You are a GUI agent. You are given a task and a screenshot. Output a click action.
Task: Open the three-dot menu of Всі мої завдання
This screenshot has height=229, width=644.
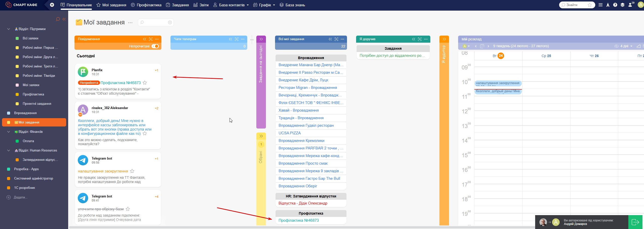[x=342, y=39]
